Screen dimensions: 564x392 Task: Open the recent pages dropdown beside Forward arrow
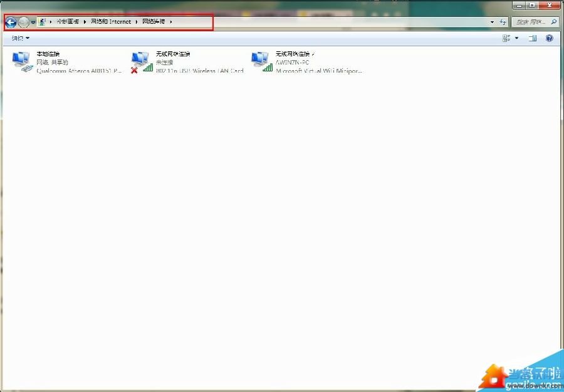pyautogui.click(x=33, y=23)
